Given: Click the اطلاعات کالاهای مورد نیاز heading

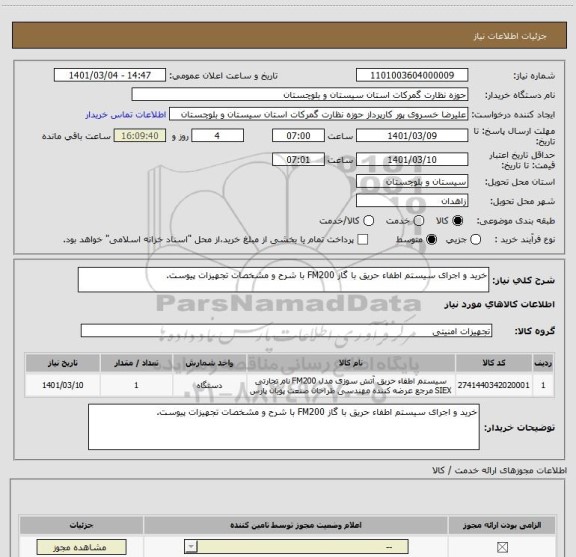Looking at the screenshot, I should click(x=500, y=305).
